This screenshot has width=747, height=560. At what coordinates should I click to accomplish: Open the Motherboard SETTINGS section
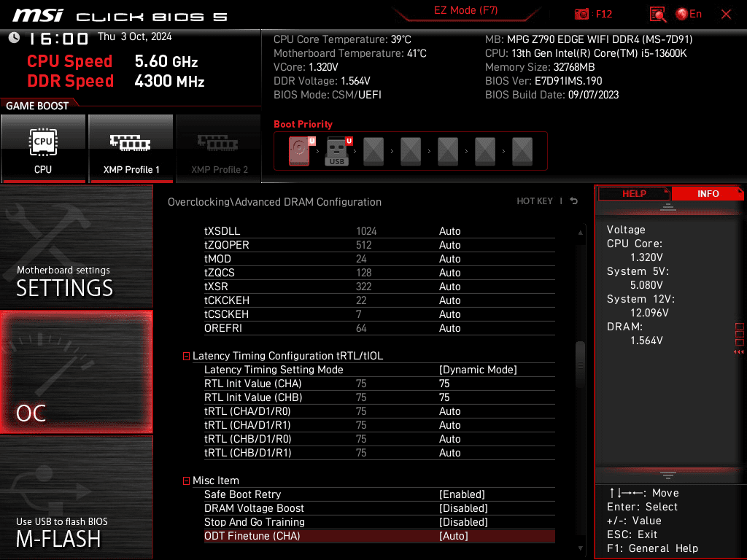coord(76,246)
